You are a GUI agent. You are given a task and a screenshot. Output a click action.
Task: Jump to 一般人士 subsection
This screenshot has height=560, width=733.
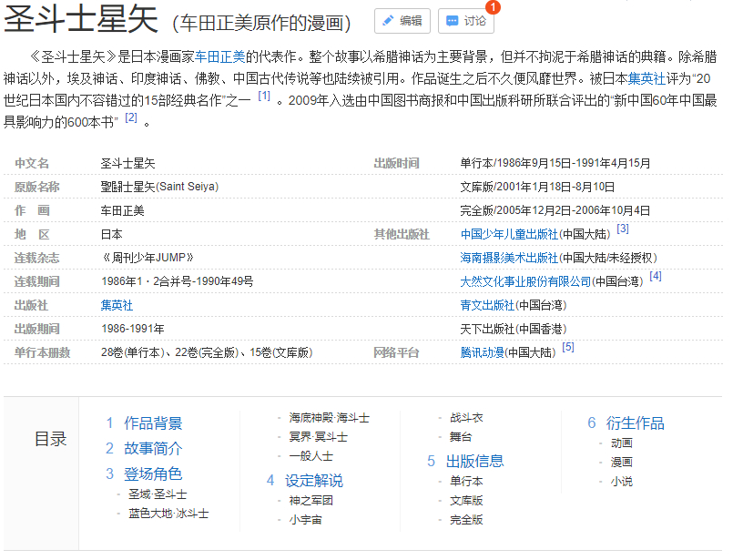(x=311, y=456)
